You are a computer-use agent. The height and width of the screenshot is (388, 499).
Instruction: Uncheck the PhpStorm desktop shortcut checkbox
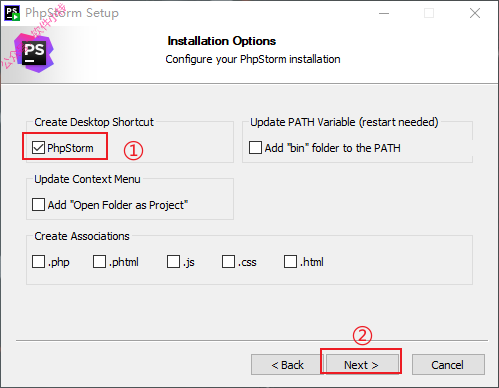pos(38,148)
